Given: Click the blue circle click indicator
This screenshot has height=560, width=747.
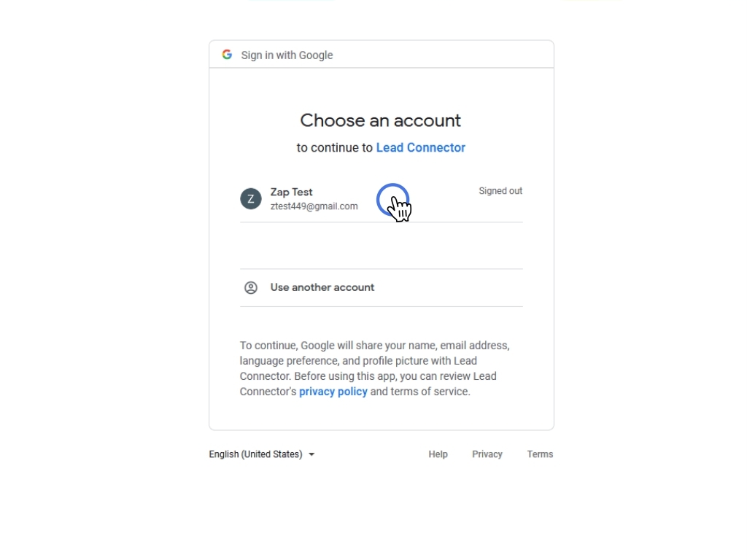Looking at the screenshot, I should pyautogui.click(x=392, y=200).
